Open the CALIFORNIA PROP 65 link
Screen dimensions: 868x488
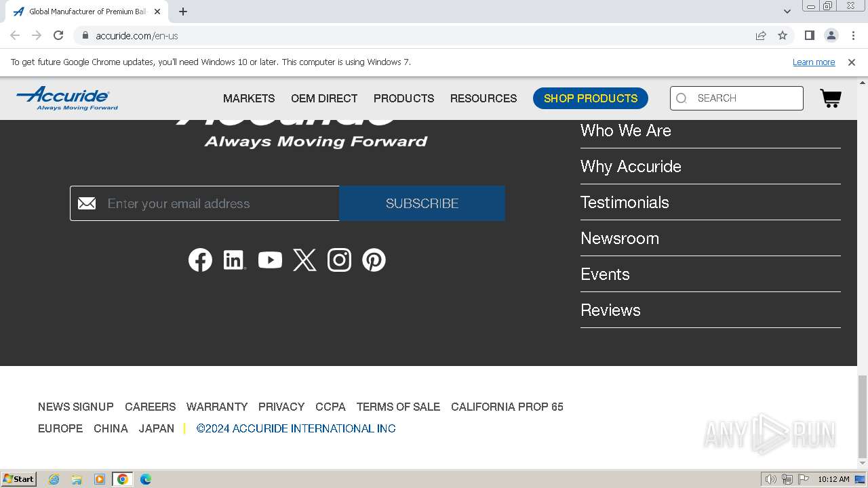(507, 407)
